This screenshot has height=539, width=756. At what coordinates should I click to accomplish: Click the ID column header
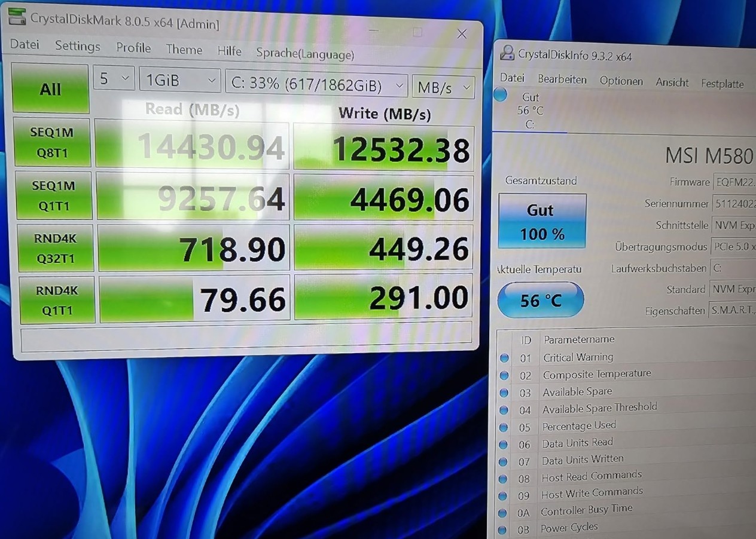[526, 340]
